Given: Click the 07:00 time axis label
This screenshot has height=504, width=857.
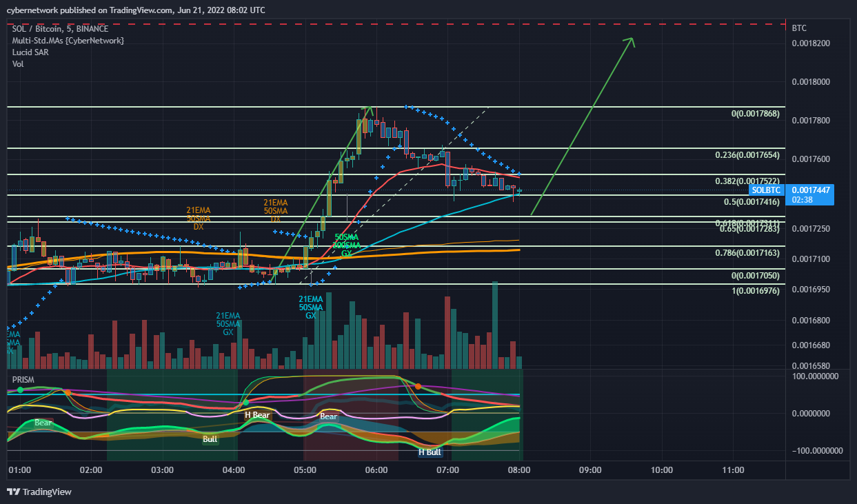Looking at the screenshot, I should click(x=448, y=470).
